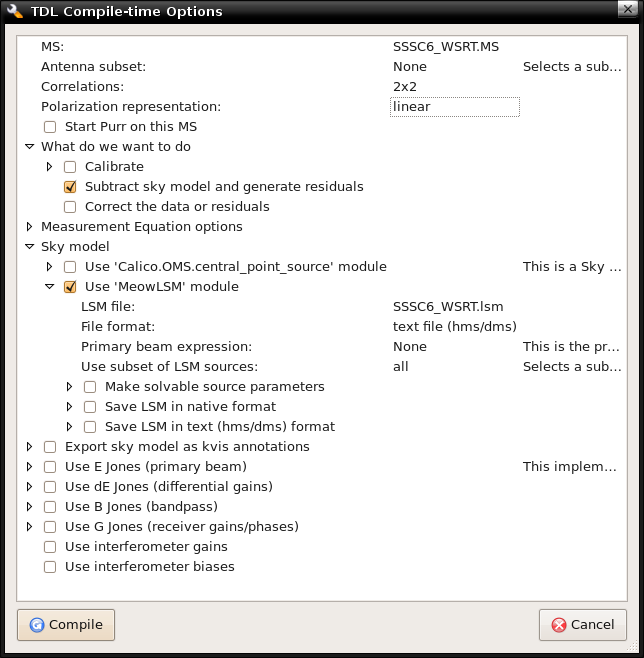Select the LSM file SSSC6_WSRT.lsm value
The height and width of the screenshot is (658, 644).
pyautogui.click(x=448, y=307)
